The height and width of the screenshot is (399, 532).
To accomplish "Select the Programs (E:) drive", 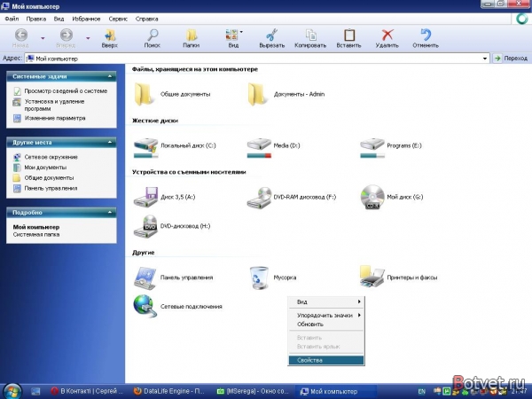I will [391, 148].
